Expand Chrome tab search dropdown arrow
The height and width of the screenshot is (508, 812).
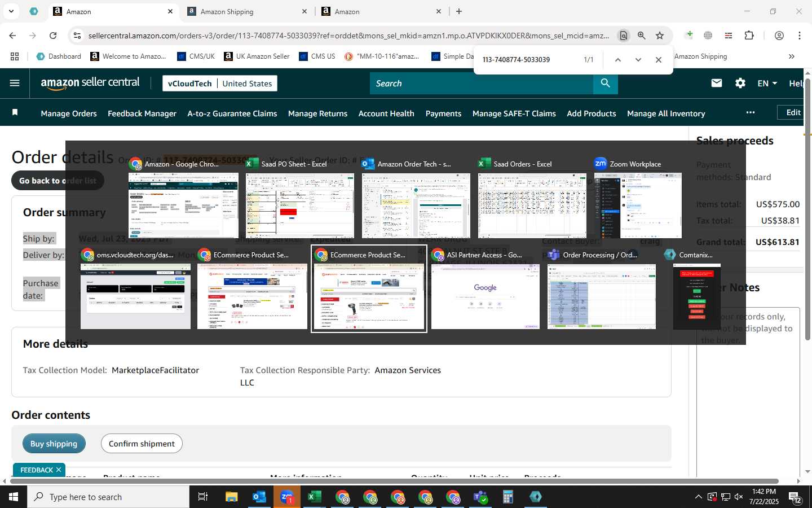[11, 11]
